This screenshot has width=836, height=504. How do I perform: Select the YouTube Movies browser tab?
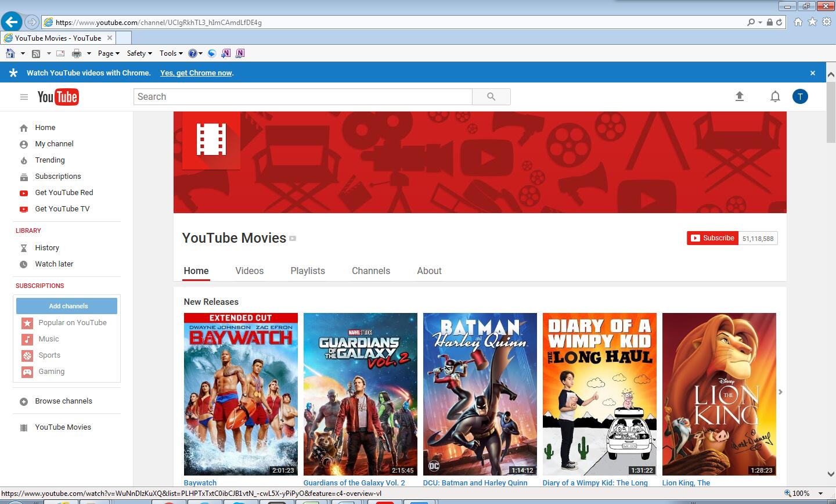click(57, 38)
